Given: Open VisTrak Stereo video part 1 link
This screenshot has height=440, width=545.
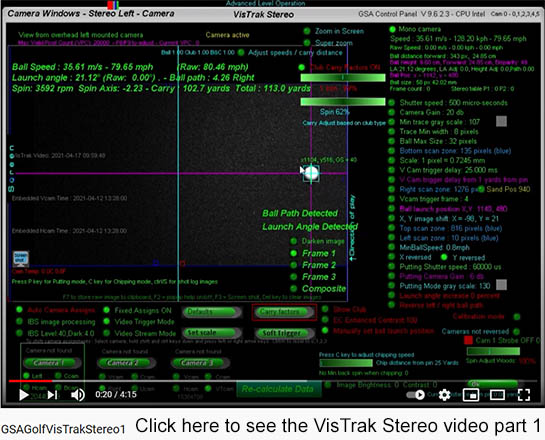Looking at the screenshot, I should pyautogui.click(x=338, y=425).
